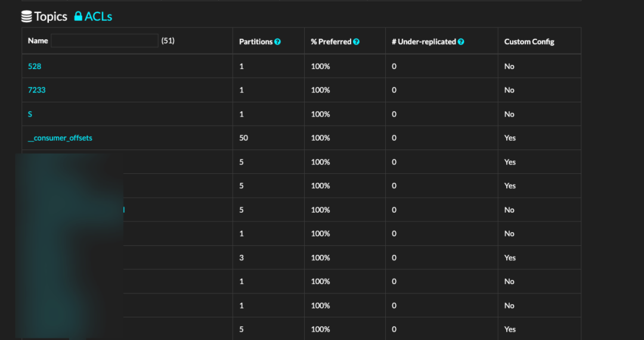Click the help icon beside % Preferred
The height and width of the screenshot is (340, 644).
[356, 42]
